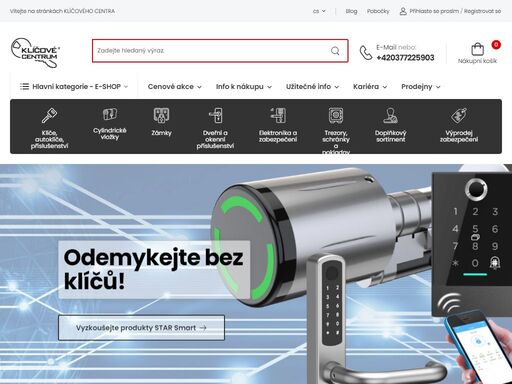This screenshot has height=384, width=512.
Task: Open the shopping bag cart icon
Action: (x=477, y=49)
